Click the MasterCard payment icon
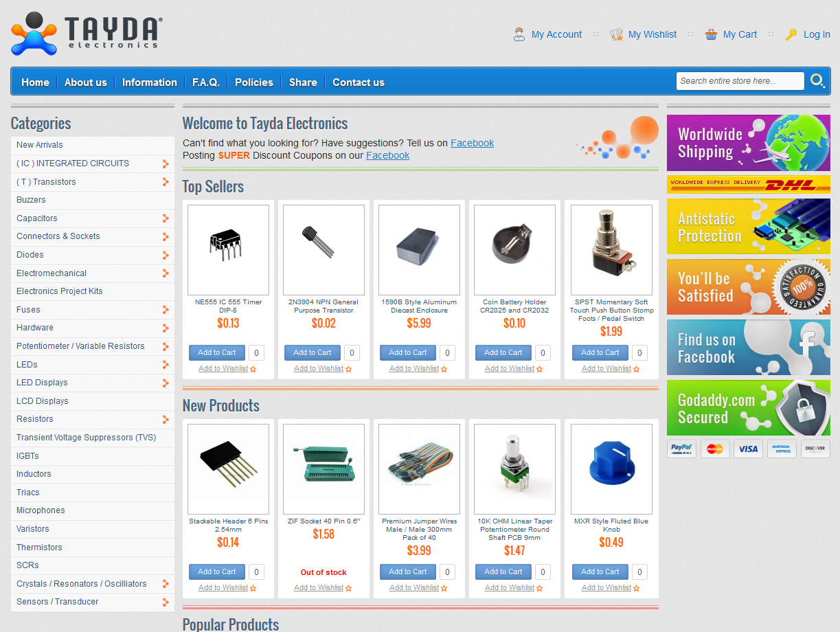840x632 pixels. click(715, 449)
